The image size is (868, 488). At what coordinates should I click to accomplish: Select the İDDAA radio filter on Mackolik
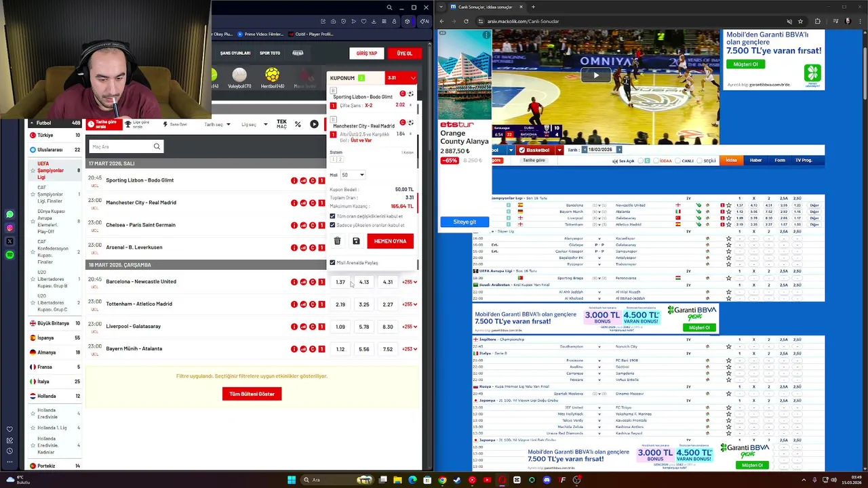[656, 161]
